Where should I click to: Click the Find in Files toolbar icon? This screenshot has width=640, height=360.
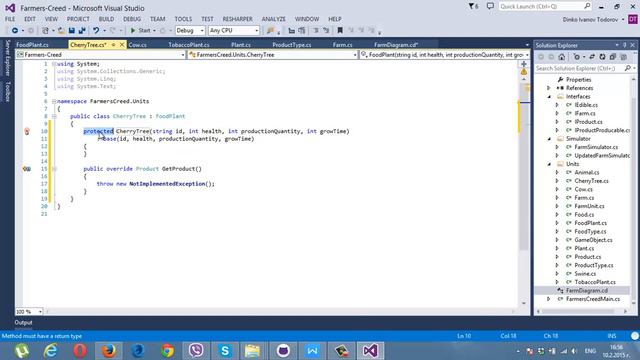(270, 31)
